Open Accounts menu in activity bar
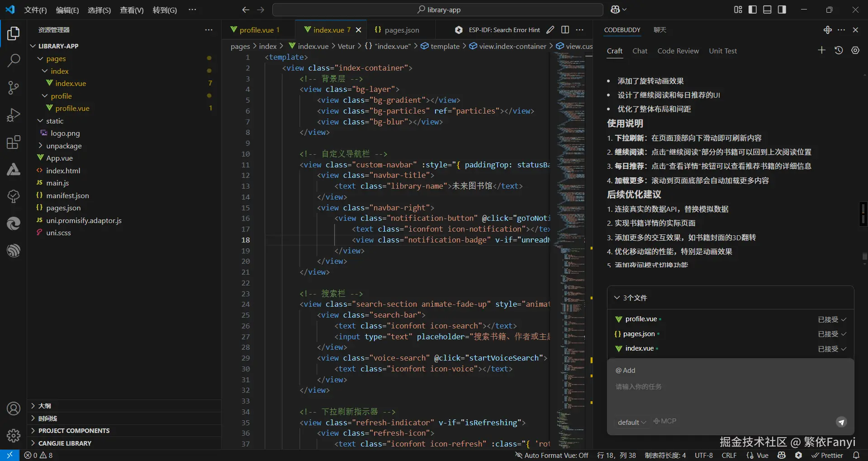Screen dimensions: 868x461 [14, 409]
